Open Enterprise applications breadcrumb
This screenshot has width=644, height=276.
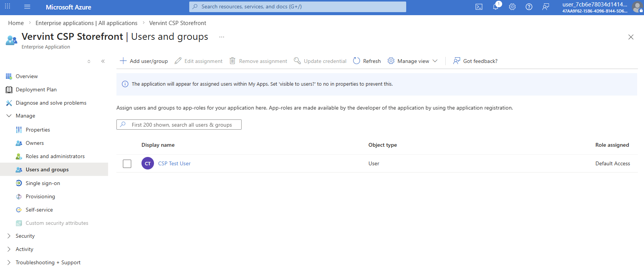point(86,23)
